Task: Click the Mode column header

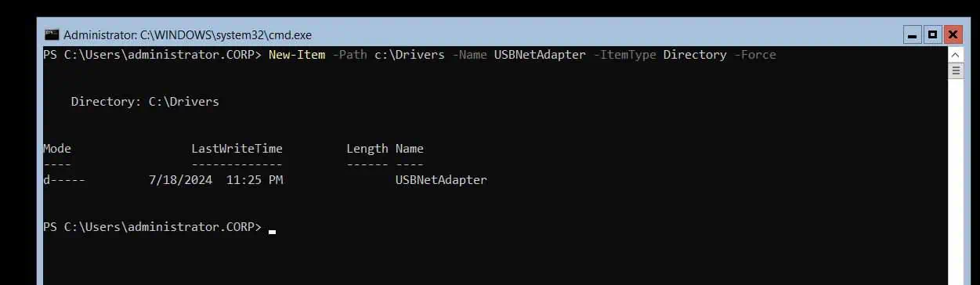Action: pyautogui.click(x=57, y=149)
